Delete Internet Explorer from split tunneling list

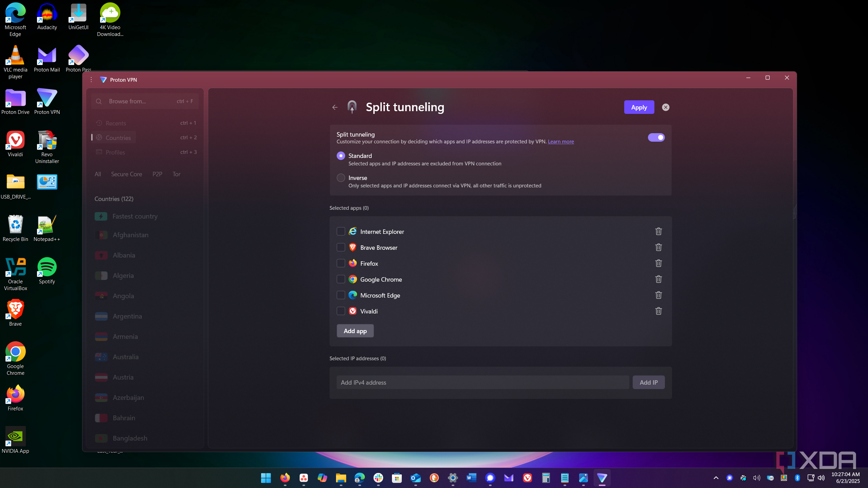click(658, 231)
